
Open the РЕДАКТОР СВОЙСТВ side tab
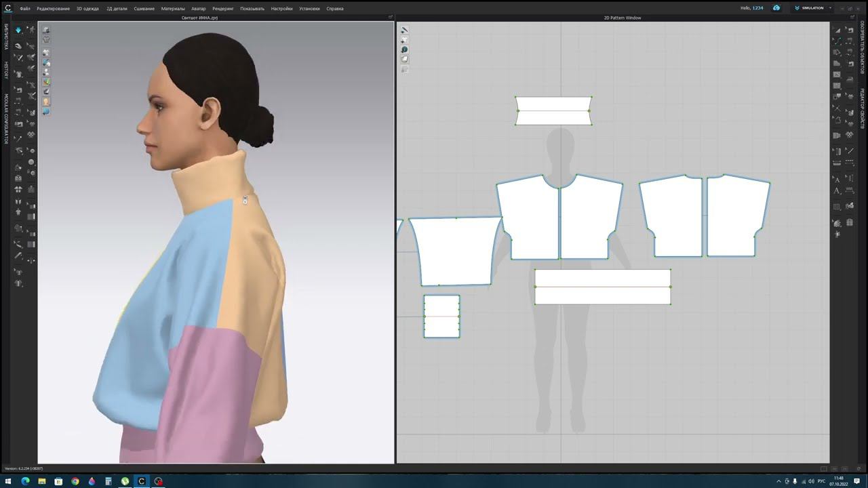(x=863, y=108)
